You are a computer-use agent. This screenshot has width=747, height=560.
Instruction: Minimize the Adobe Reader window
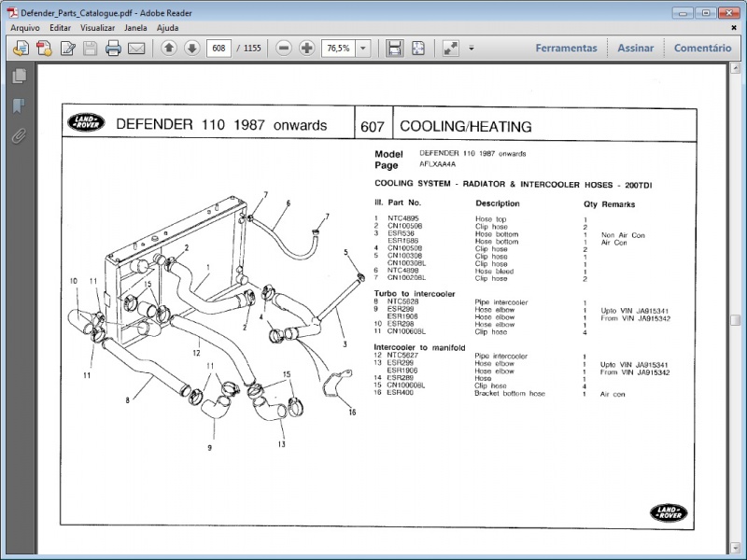pyautogui.click(x=683, y=13)
